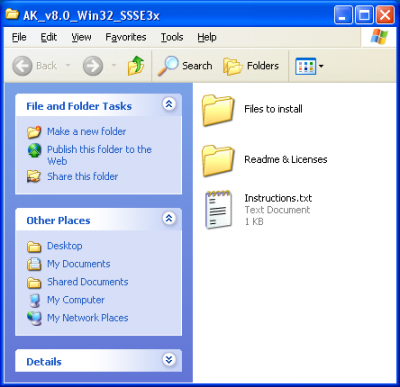The height and width of the screenshot is (387, 400).
Task: Open the Favorites menu
Action: coord(126,37)
